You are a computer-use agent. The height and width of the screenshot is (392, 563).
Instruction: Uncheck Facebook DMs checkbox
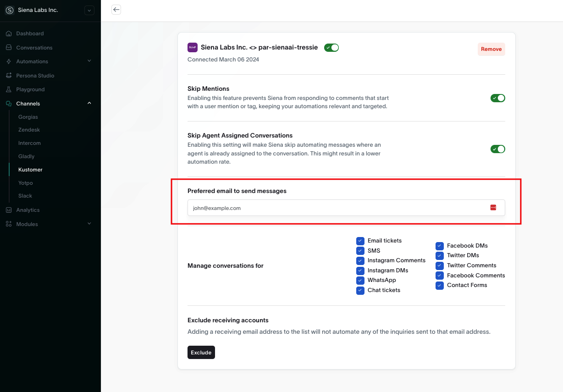pyautogui.click(x=440, y=246)
